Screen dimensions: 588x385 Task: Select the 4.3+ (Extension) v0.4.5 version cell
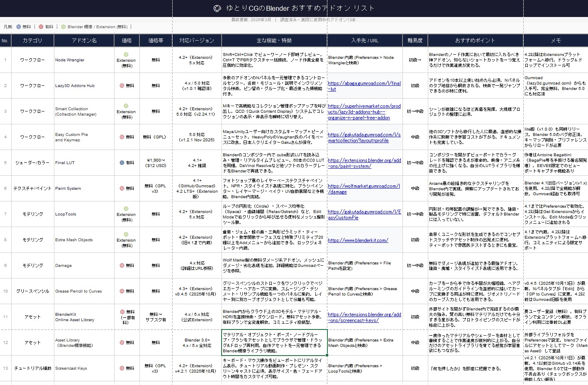point(197,291)
